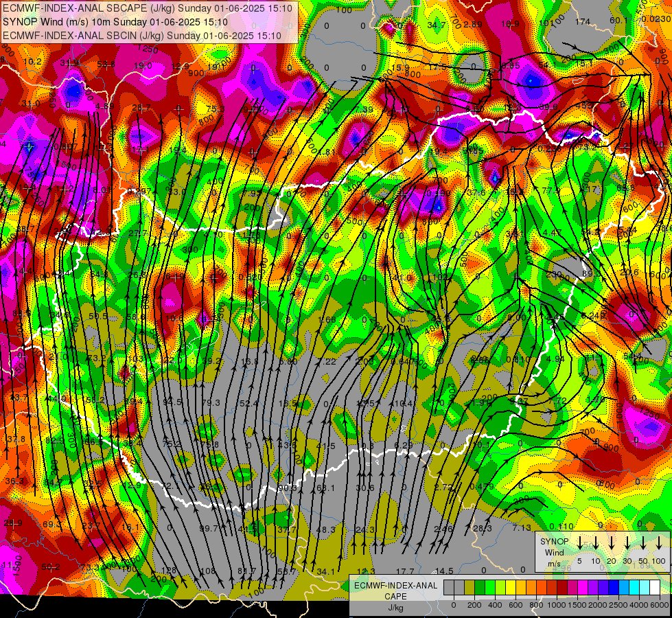Click the 1000 tick label on the CAPE colorbar
The height and width of the screenshot is (618, 672).
557,605
